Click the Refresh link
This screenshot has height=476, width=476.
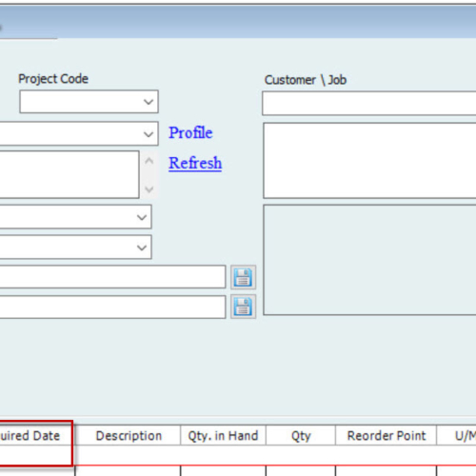click(195, 163)
